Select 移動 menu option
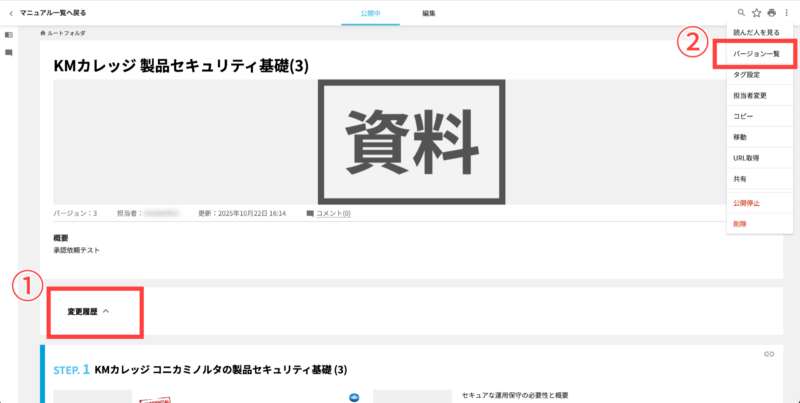The image size is (800, 403). tap(760, 137)
